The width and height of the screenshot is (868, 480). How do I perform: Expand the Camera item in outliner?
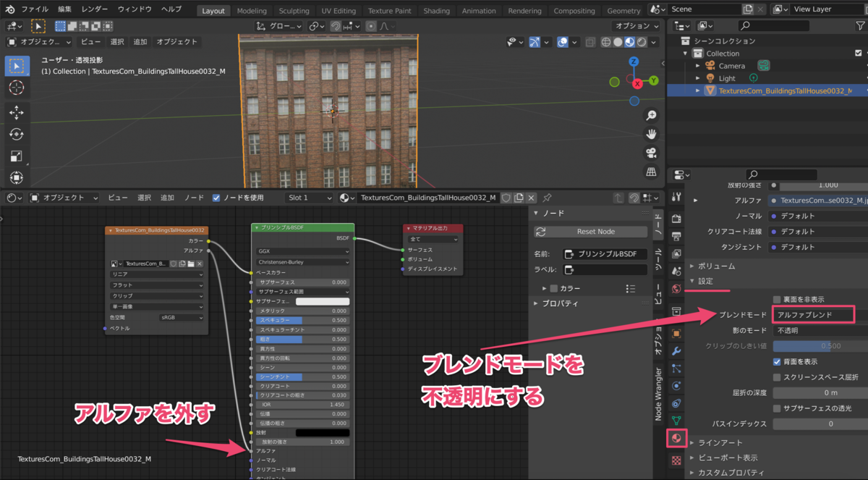(698, 66)
